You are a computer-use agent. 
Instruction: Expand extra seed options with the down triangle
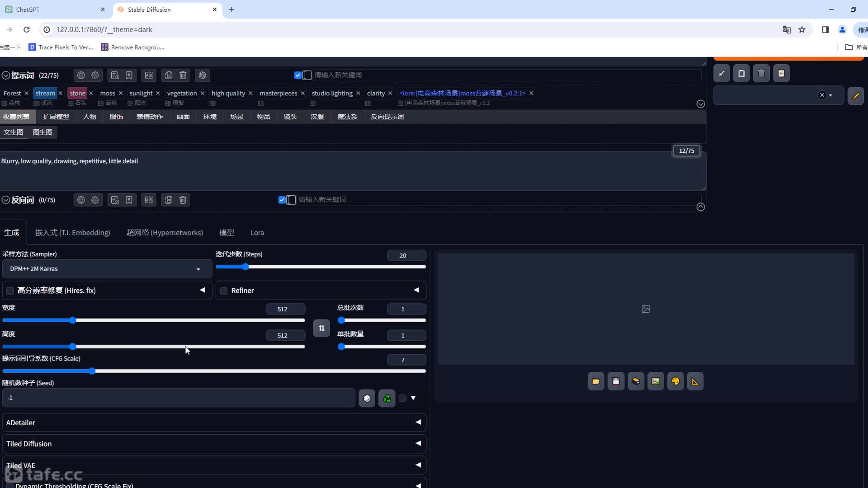pyautogui.click(x=413, y=398)
